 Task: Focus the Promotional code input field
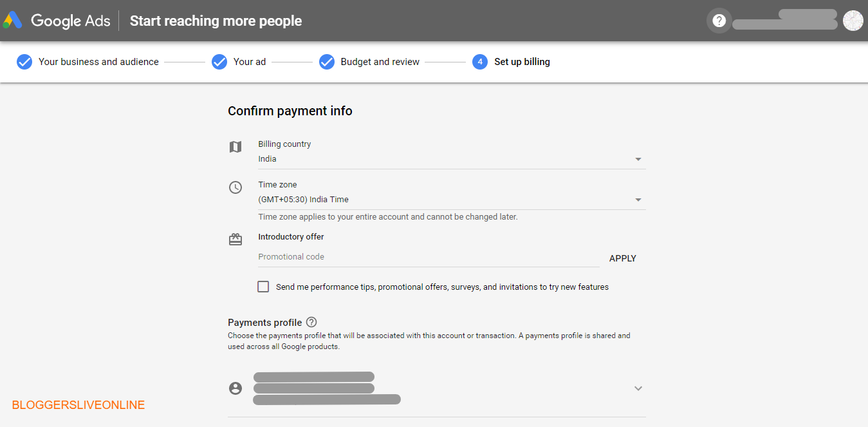click(x=428, y=257)
